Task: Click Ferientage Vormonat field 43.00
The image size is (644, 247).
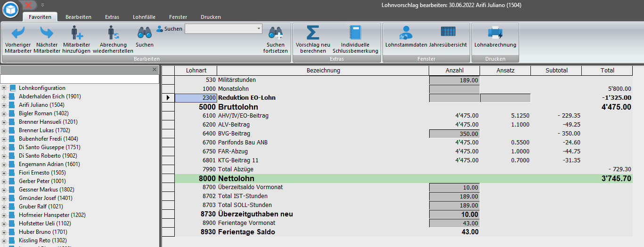Action: (454, 223)
